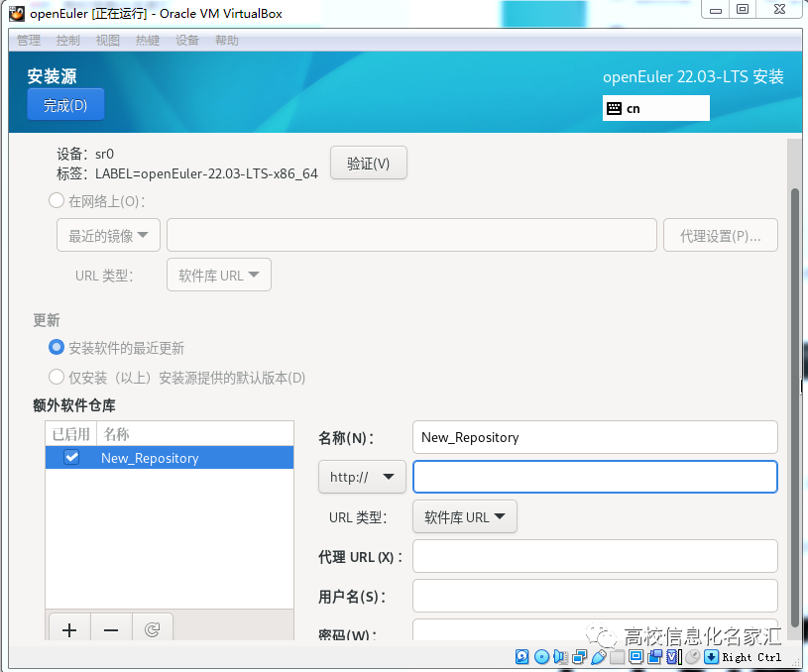
Task: Open the 软件库 URL type dropdown
Action: (x=464, y=516)
